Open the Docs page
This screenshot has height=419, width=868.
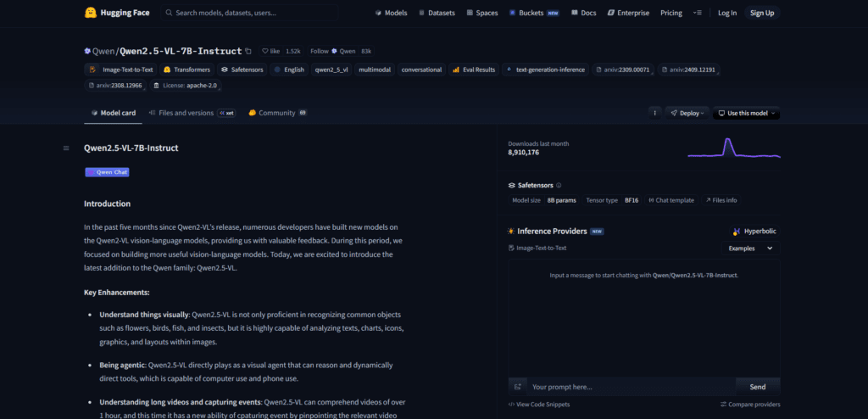(x=584, y=13)
